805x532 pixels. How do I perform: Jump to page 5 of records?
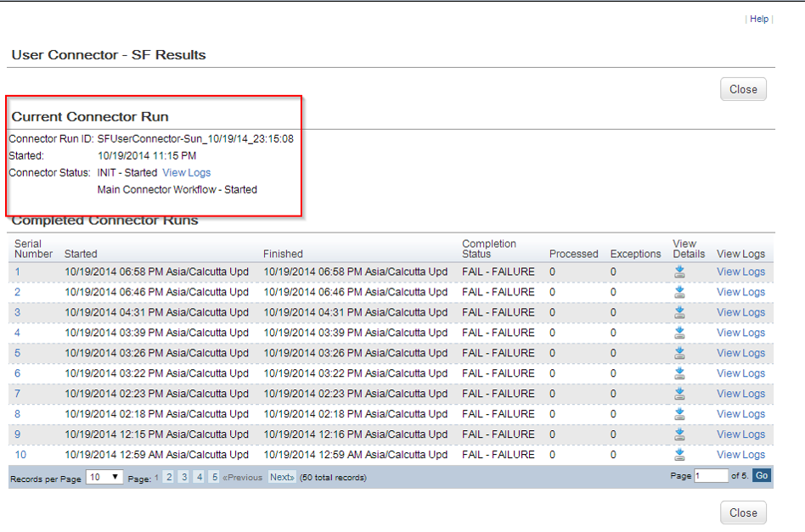tap(215, 477)
